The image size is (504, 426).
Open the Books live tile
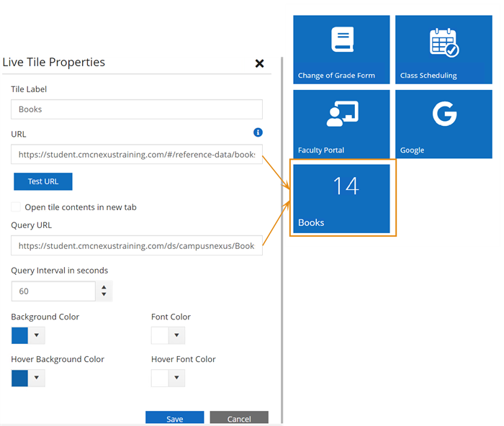point(343,198)
